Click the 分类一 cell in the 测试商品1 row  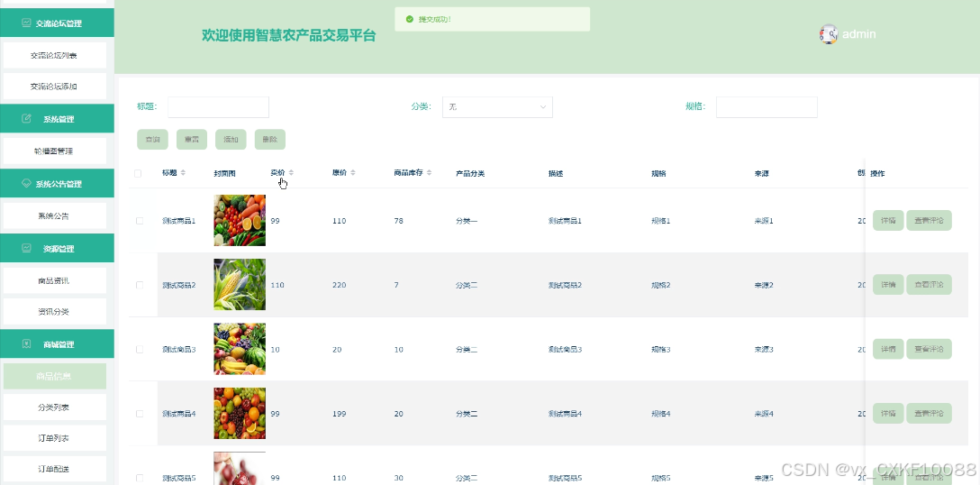(x=467, y=221)
